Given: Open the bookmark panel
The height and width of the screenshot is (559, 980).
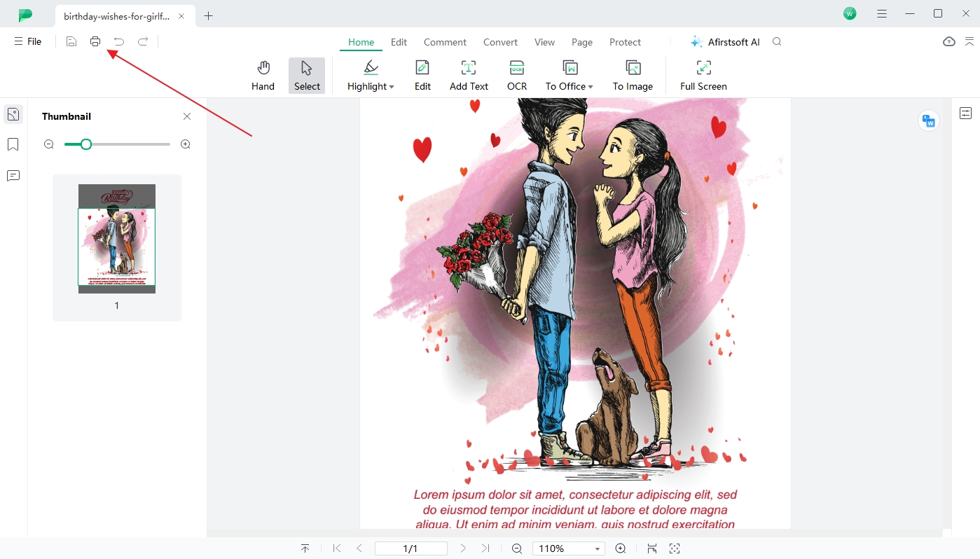Looking at the screenshot, I should 13,144.
